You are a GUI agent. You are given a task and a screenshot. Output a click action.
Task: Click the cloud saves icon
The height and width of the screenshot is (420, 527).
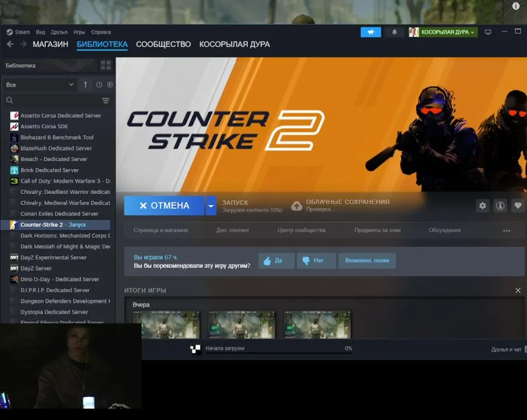(x=296, y=206)
